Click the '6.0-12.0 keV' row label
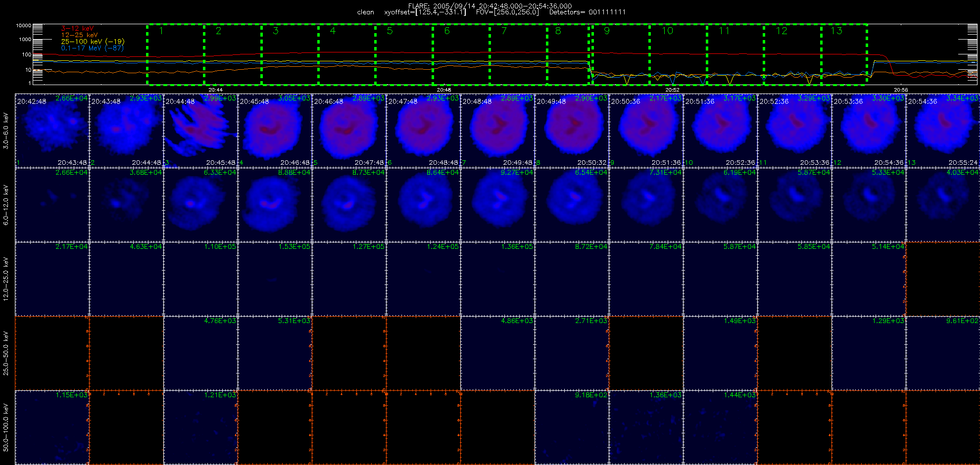Viewport: 980px width, 465px height. (6, 205)
